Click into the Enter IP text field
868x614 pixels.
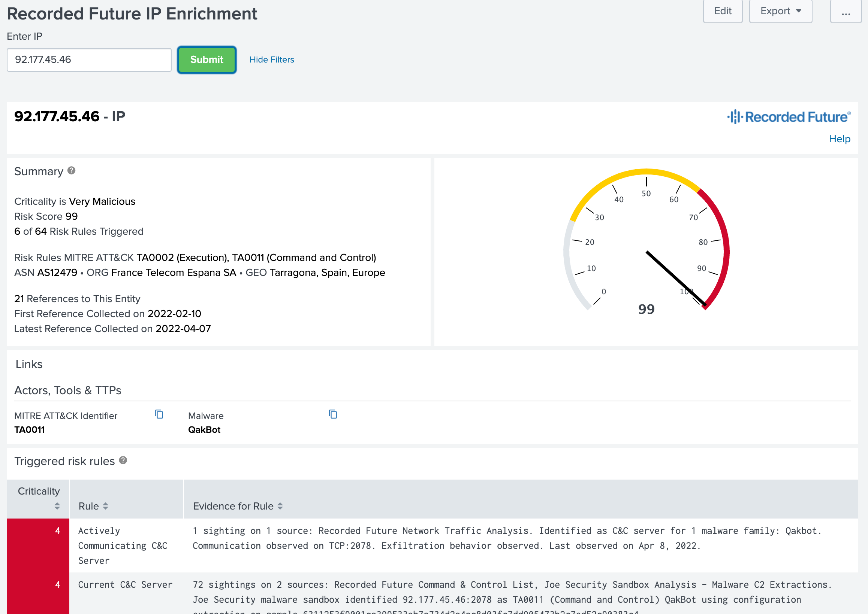[89, 60]
